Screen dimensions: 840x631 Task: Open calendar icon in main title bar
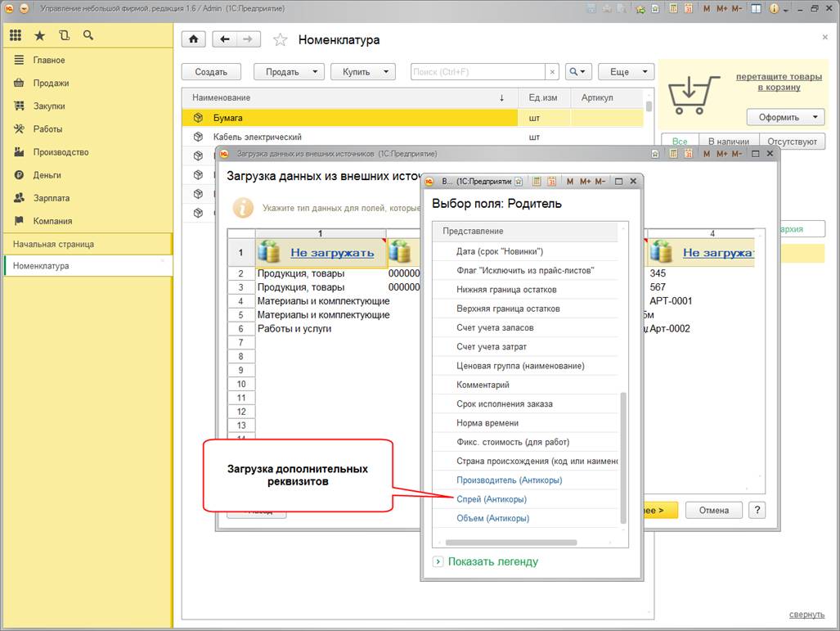click(689, 8)
